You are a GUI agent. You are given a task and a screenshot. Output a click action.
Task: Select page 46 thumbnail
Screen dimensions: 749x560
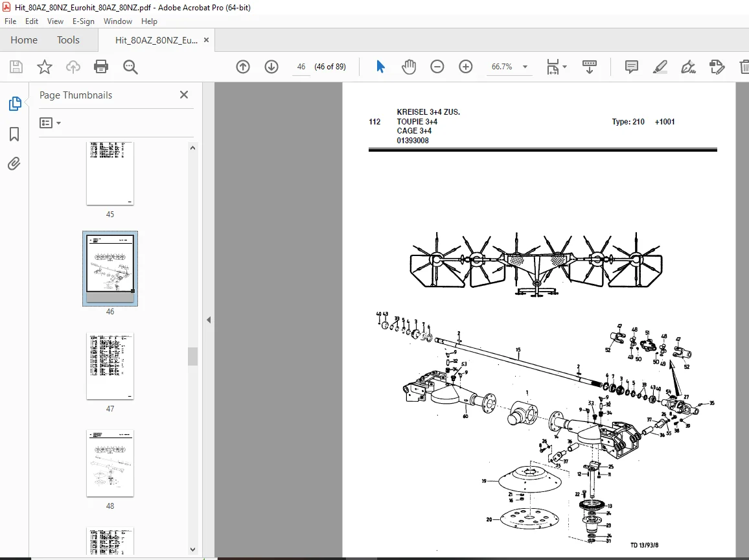click(x=110, y=268)
